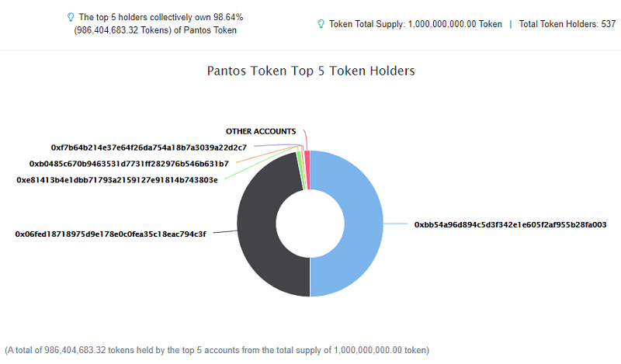Click the Token Total Supply text
This screenshot has height=364, width=621.
click(x=415, y=24)
